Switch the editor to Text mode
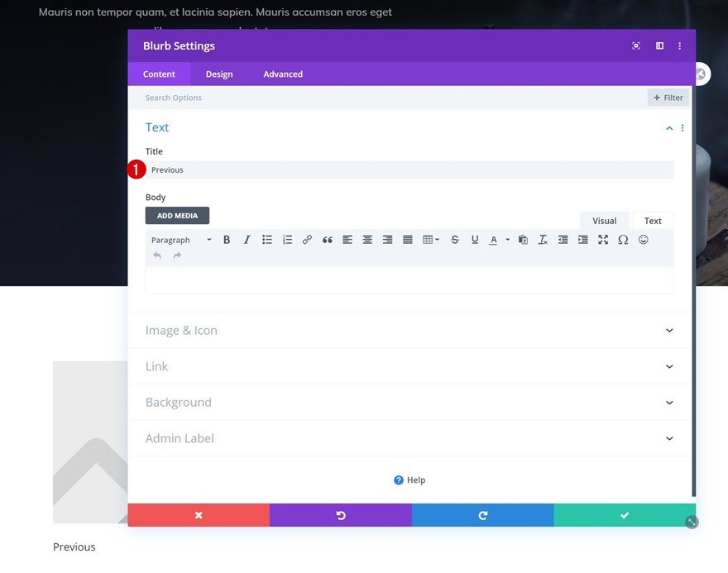This screenshot has height=573, width=728. click(x=652, y=220)
